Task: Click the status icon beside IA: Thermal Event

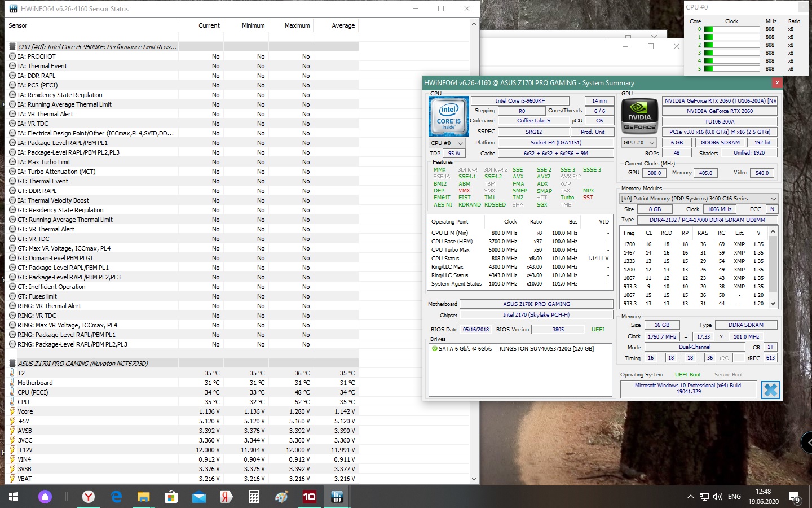Action: tap(12, 66)
